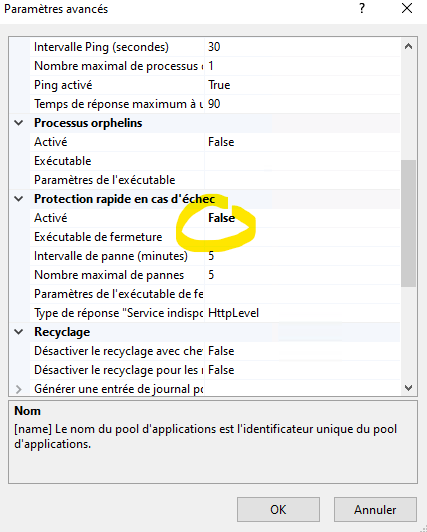Confirm with the OK button
Viewport: 427px width, 532px height.
point(278,509)
